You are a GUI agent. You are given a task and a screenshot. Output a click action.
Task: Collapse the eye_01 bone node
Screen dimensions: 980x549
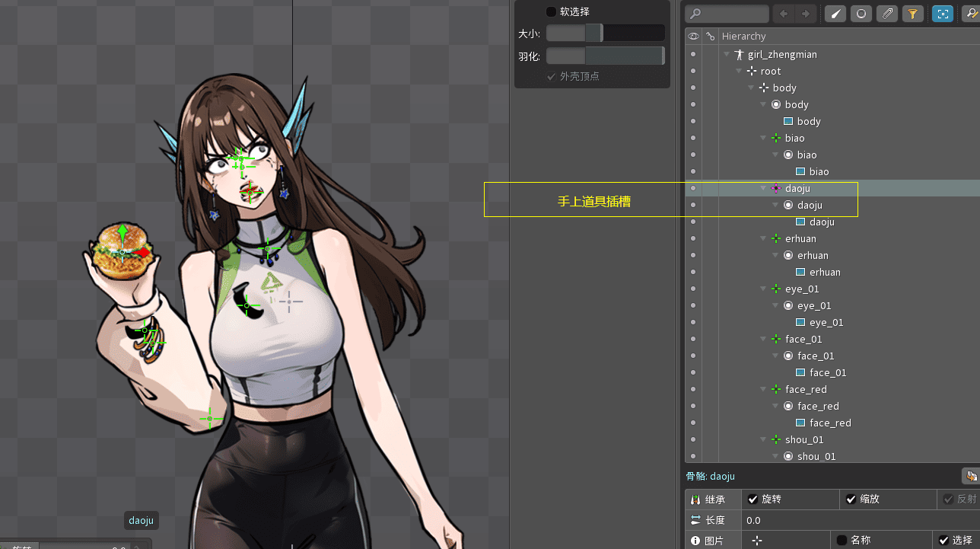click(763, 289)
